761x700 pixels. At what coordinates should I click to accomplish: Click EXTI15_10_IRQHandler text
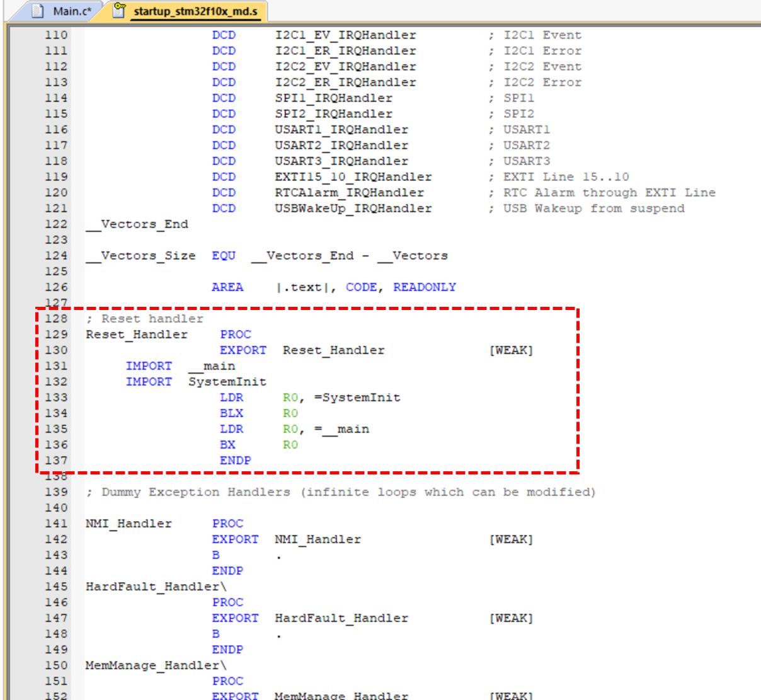(x=353, y=177)
